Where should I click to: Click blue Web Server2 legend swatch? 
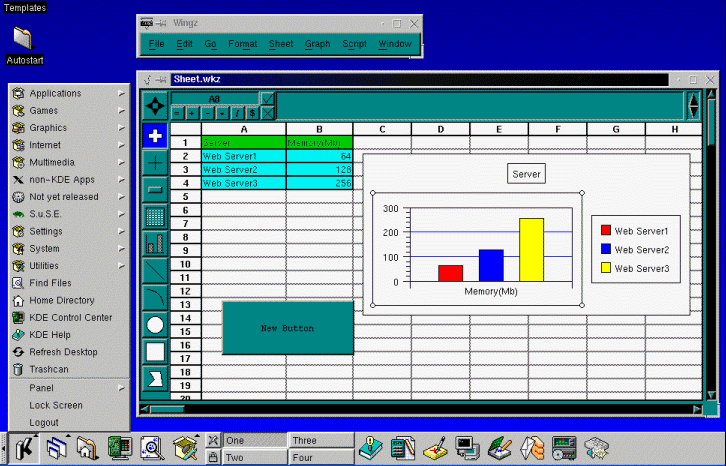(x=606, y=249)
